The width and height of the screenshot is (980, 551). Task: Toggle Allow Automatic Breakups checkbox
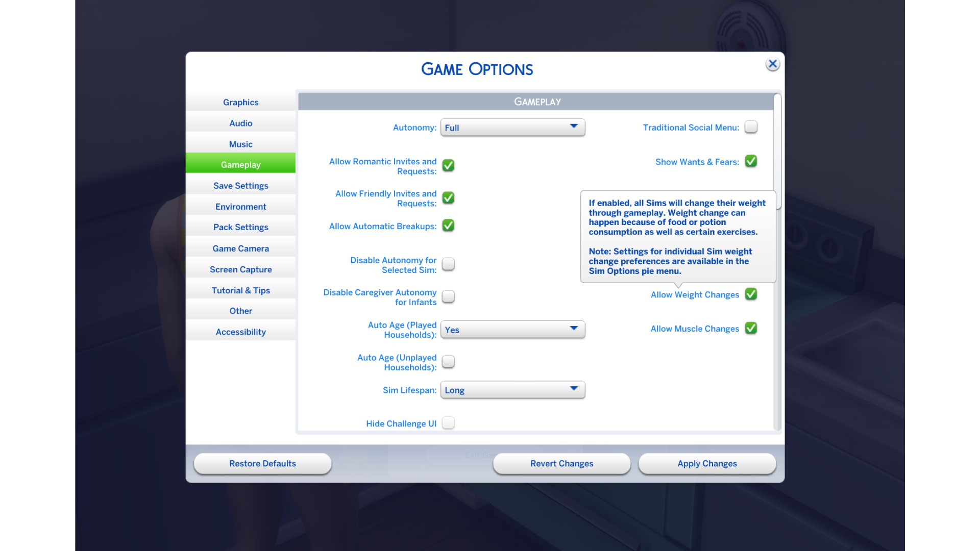[x=448, y=226]
